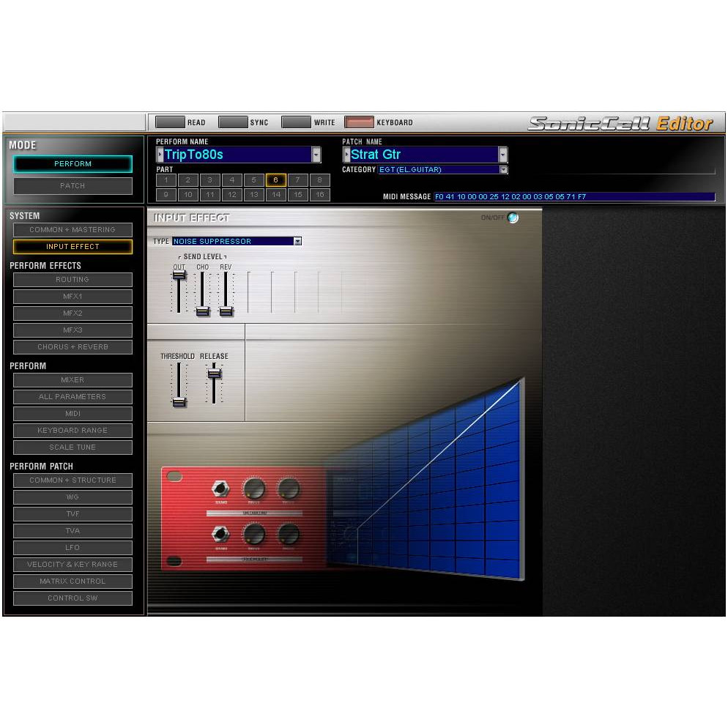Screen dimensions: 728x728
Task: Open the Keyboard Range page
Action: click(73, 431)
